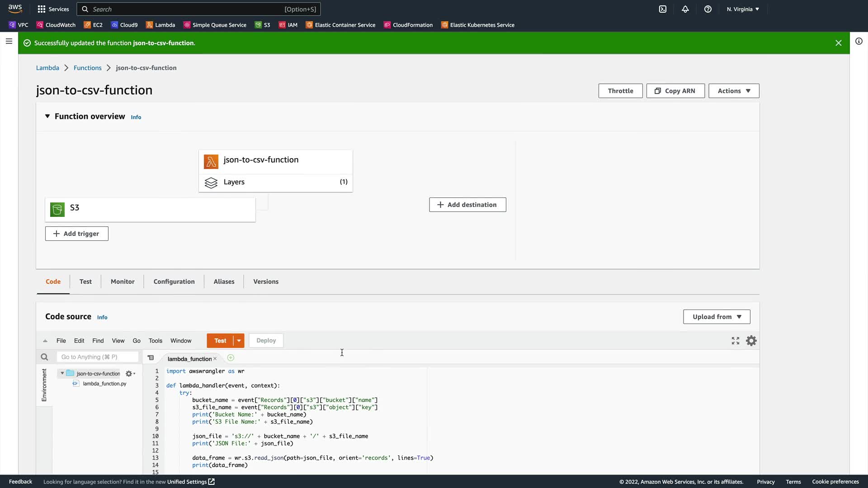Collapse the Function overview section
The image size is (868, 488).
(47, 117)
